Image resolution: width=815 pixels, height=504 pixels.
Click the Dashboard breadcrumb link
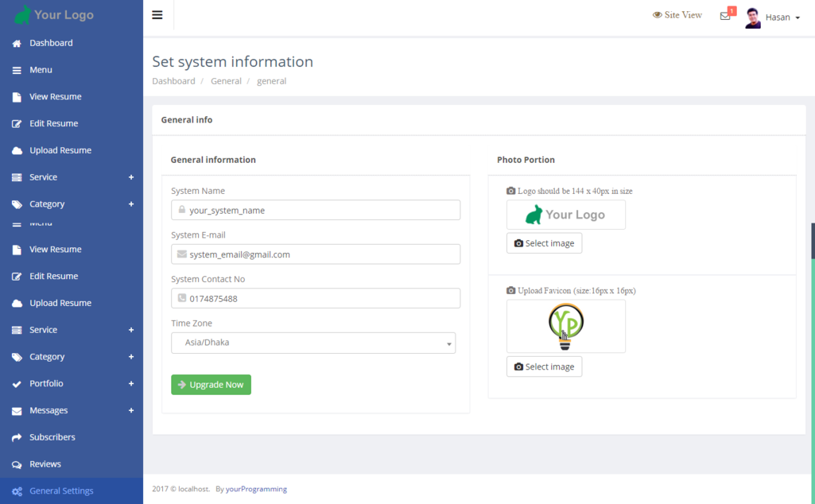[x=173, y=81]
